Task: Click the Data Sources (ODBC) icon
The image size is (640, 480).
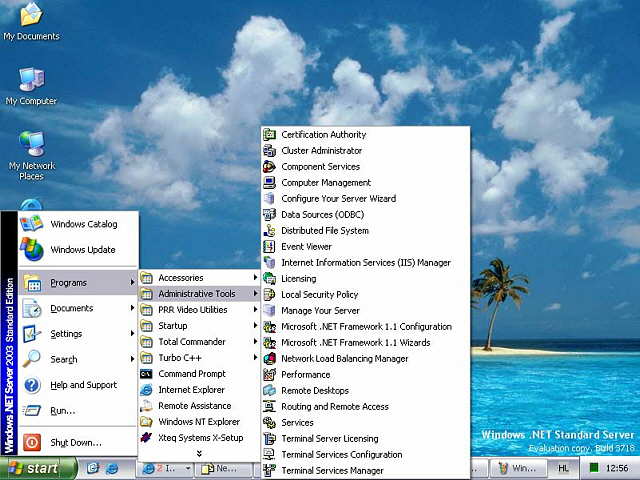Action: [x=269, y=214]
